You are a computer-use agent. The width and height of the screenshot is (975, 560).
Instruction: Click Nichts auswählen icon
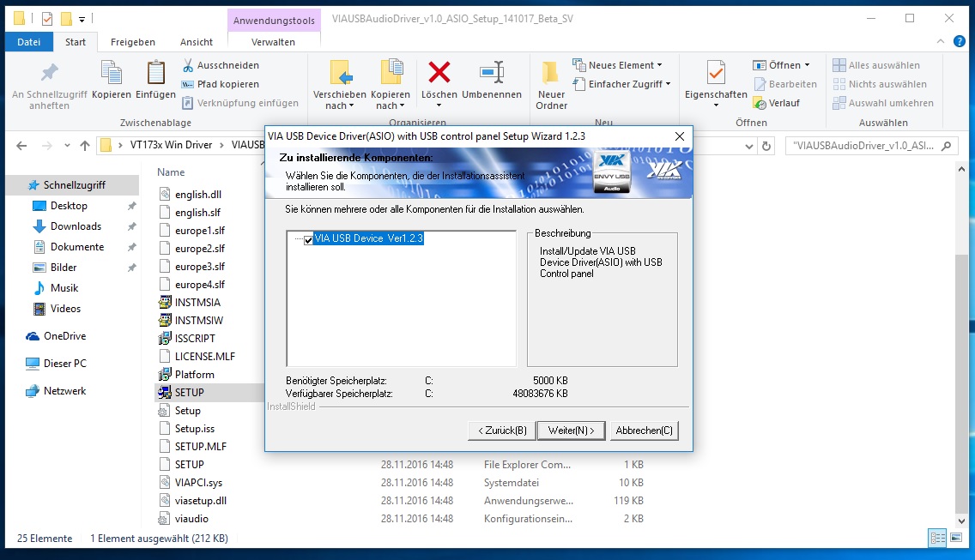[x=839, y=84]
